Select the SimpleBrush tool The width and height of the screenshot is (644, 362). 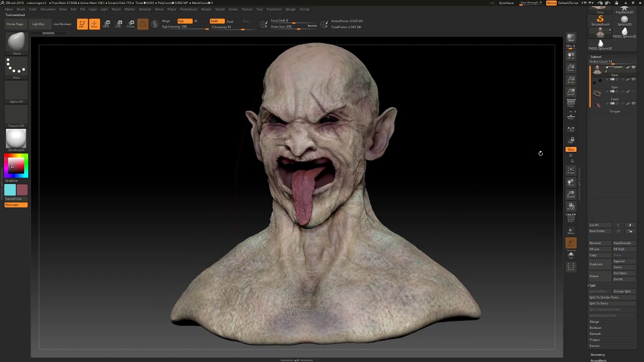click(600, 20)
